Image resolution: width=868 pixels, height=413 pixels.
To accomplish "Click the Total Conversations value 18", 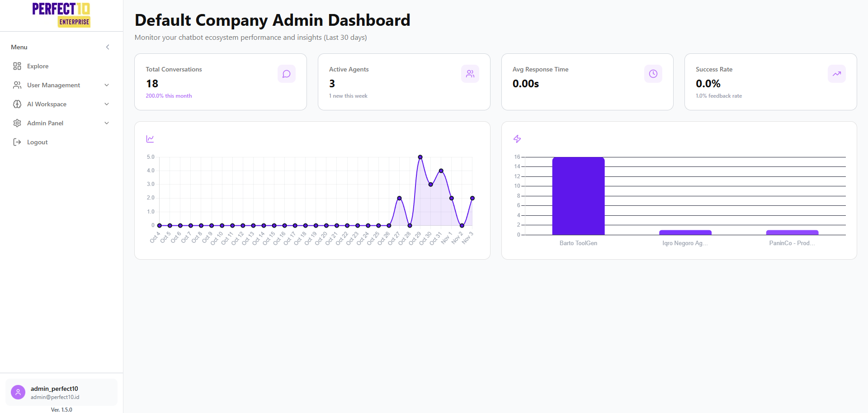I will [x=152, y=84].
